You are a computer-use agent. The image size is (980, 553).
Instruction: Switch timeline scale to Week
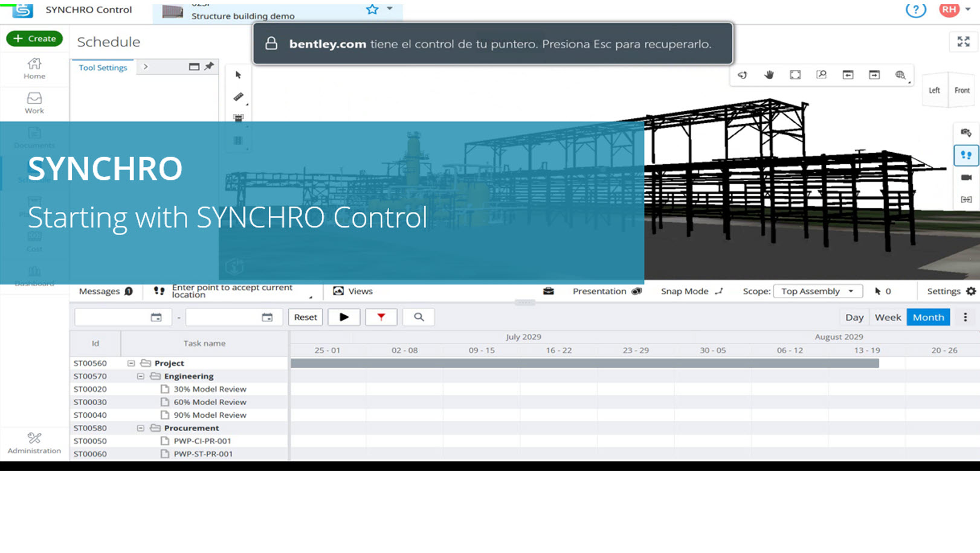coord(888,317)
